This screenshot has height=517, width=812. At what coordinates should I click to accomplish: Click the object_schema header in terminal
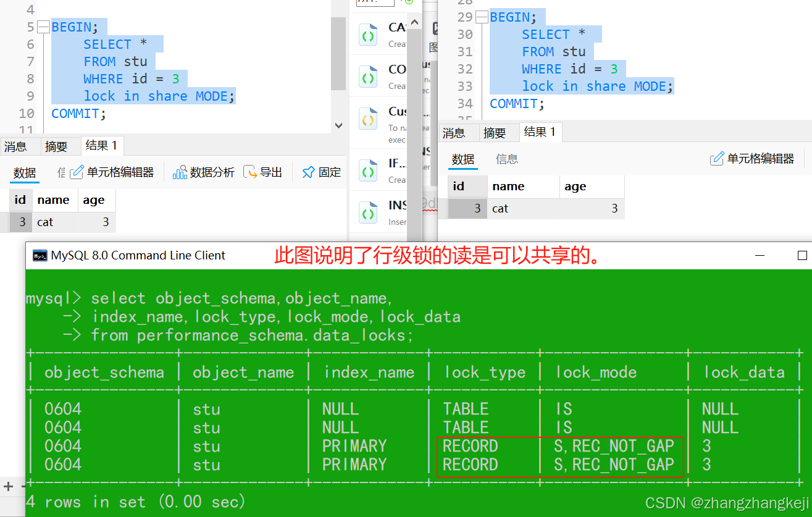104,372
